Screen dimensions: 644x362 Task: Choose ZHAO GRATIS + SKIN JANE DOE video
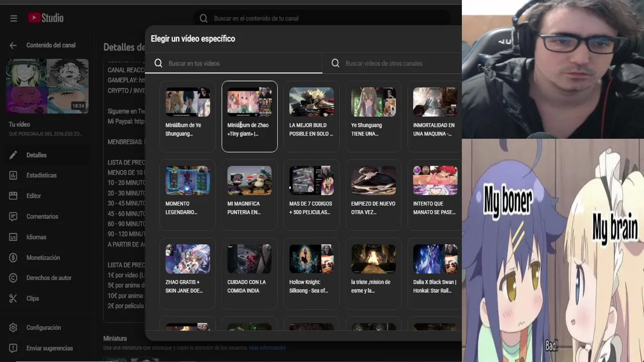188,273
